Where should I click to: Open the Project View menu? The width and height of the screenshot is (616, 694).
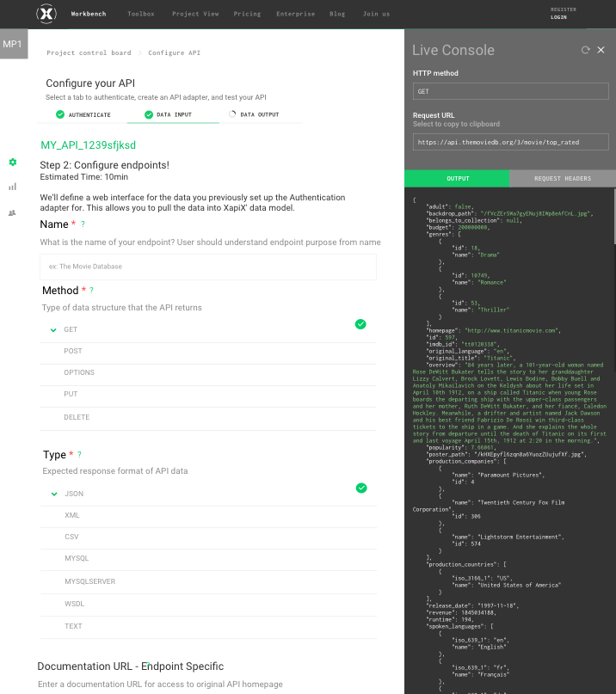[195, 14]
